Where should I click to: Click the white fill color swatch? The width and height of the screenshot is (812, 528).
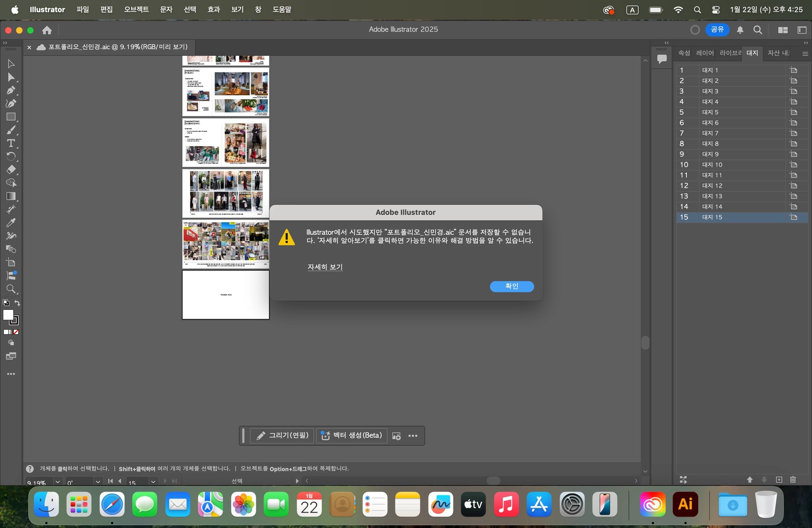pos(8,315)
